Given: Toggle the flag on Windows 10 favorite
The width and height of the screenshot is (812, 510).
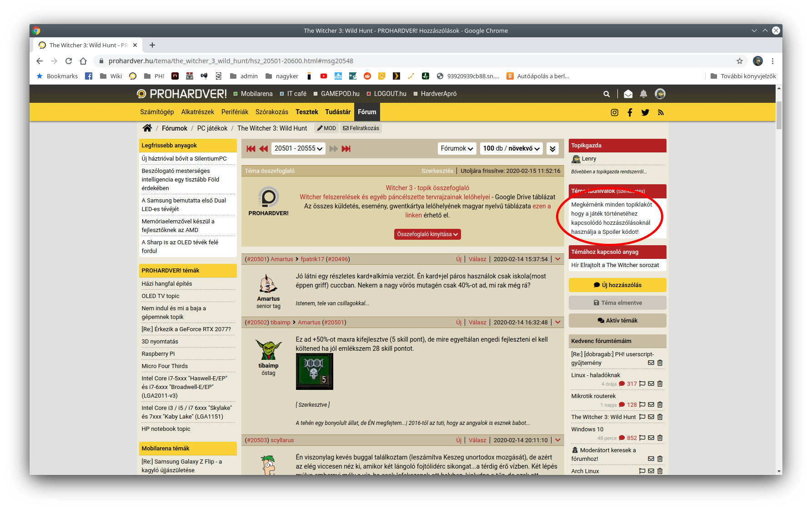Looking at the screenshot, I should point(642,438).
